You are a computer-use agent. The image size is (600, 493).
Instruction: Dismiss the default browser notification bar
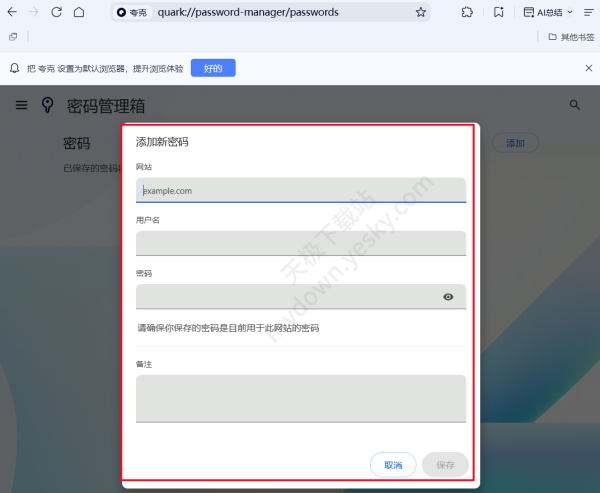pyautogui.click(x=588, y=68)
